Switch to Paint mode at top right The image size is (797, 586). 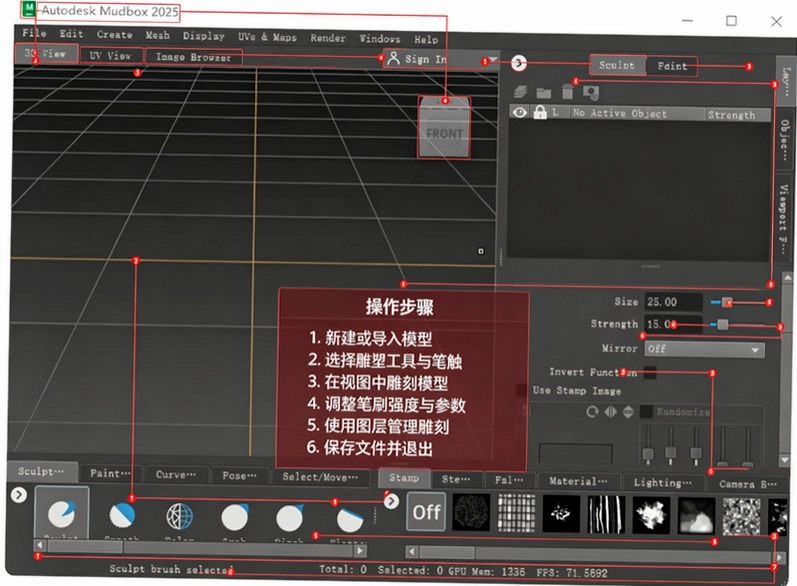(671, 66)
